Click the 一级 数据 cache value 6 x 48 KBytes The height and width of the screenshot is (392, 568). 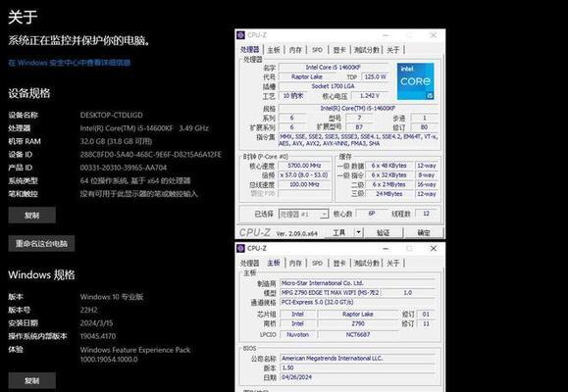389,166
